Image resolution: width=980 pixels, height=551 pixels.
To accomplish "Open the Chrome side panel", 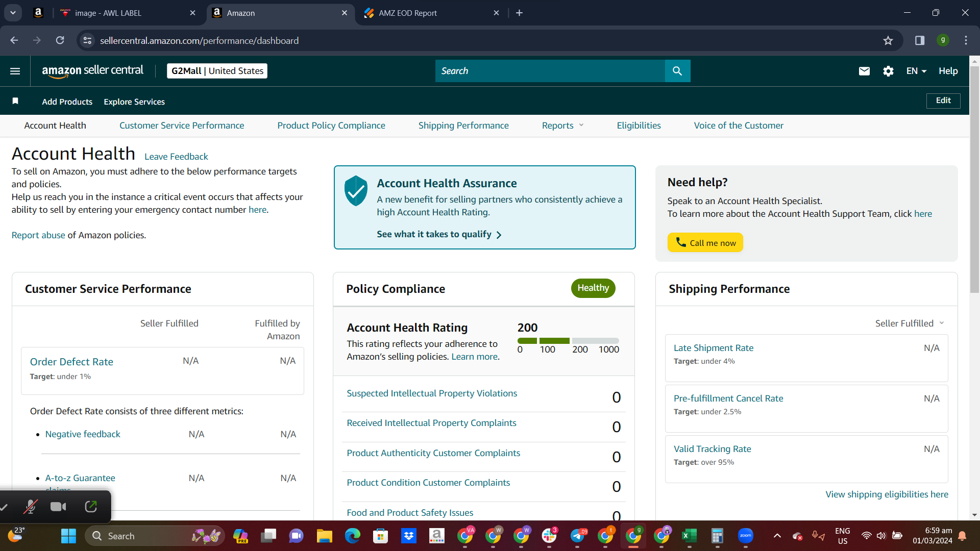I will click(920, 40).
